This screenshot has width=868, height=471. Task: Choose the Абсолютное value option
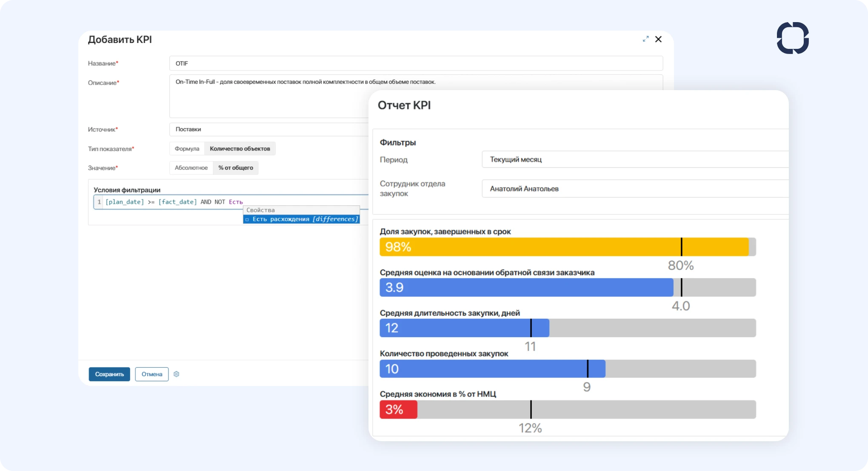click(x=191, y=168)
